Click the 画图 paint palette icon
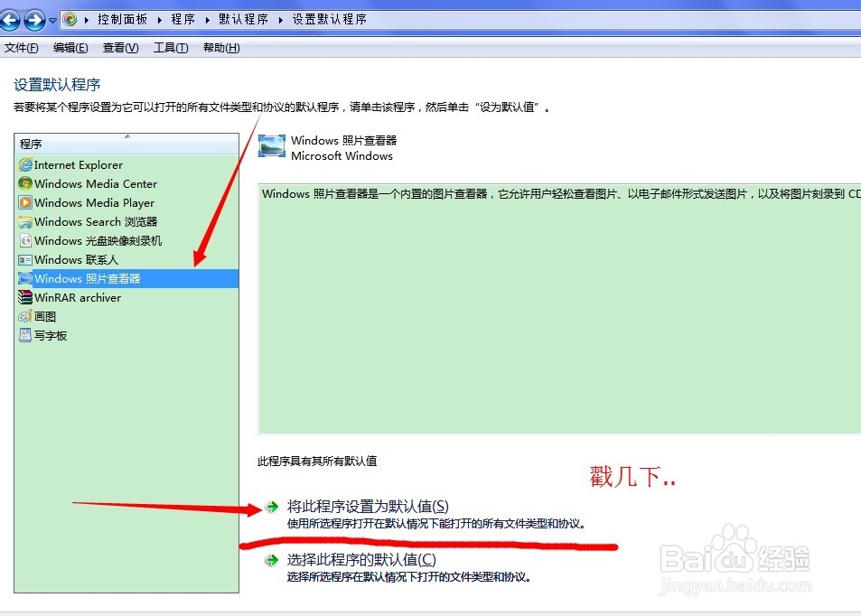The width and height of the screenshot is (861, 616). point(25,316)
